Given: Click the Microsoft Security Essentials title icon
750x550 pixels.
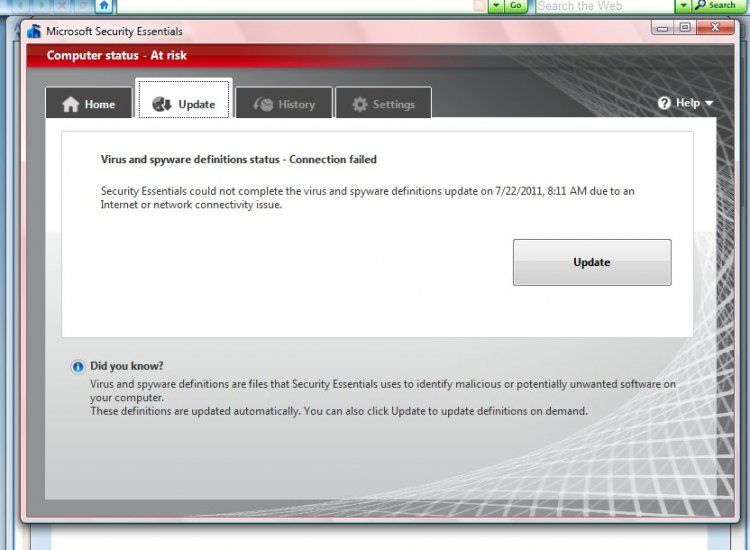Looking at the screenshot, I should pyautogui.click(x=34, y=31).
